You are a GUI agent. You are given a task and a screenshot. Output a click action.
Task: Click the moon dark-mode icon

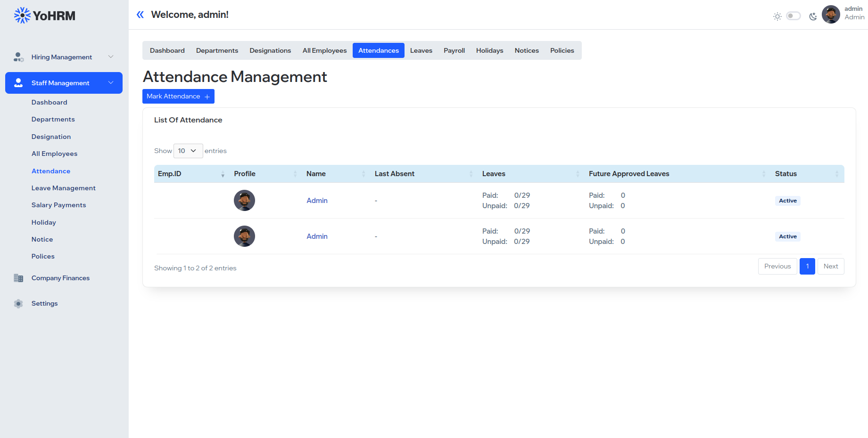pyautogui.click(x=813, y=16)
